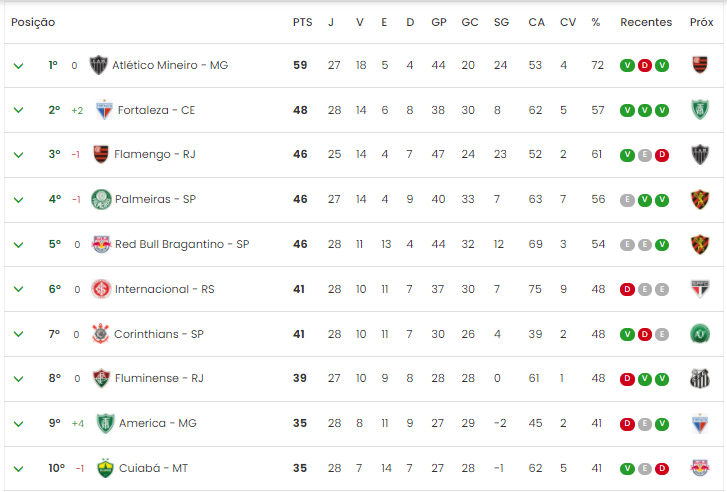Click the Corinthians team crest

point(100,334)
